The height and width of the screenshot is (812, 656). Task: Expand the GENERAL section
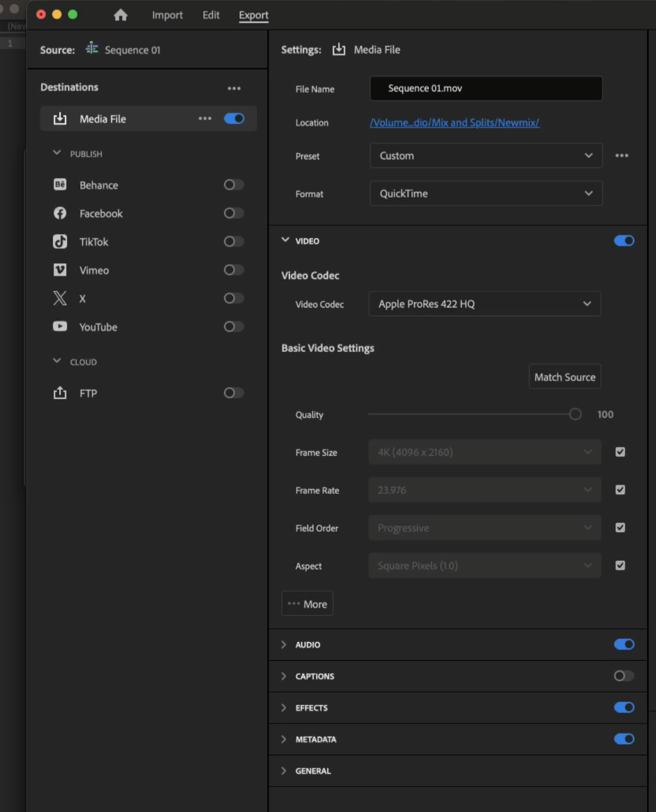click(284, 771)
